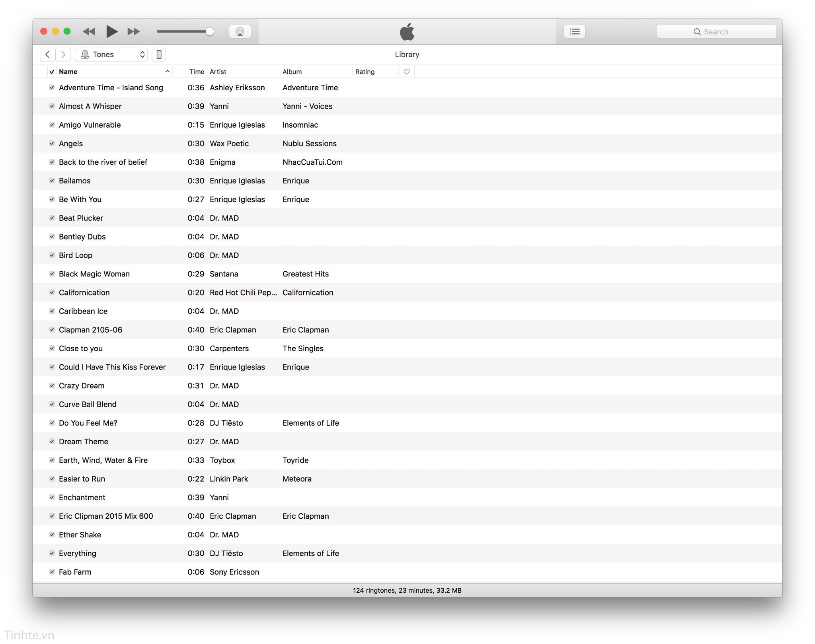The image size is (815, 644).
Task: Uncheck the Almost A Whisper checkbox
Action: [x=52, y=106]
